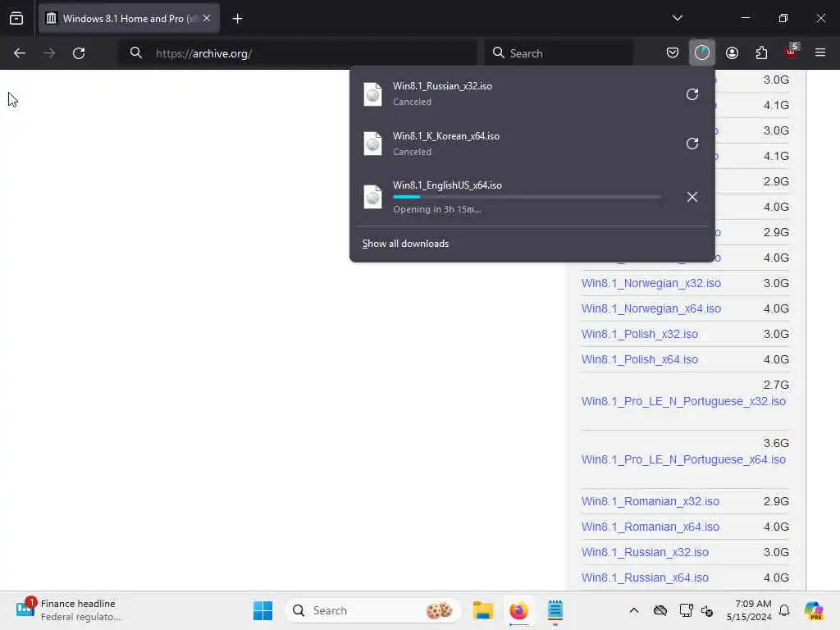Download Win8.1_Pro_LE_N_Portuguese_x32.iso
Image resolution: width=840 pixels, height=630 pixels.
point(683,401)
